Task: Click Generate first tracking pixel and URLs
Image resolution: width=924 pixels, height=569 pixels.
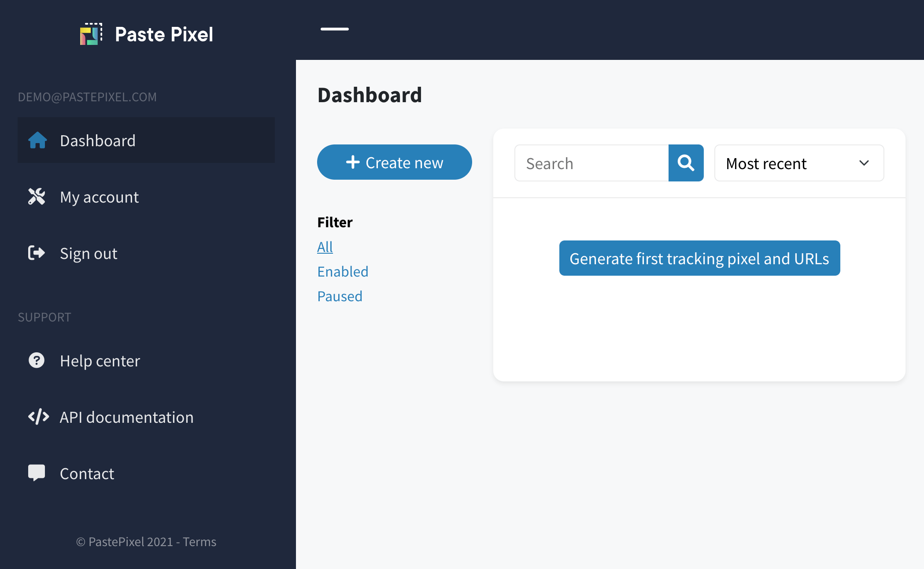Action: point(699,258)
